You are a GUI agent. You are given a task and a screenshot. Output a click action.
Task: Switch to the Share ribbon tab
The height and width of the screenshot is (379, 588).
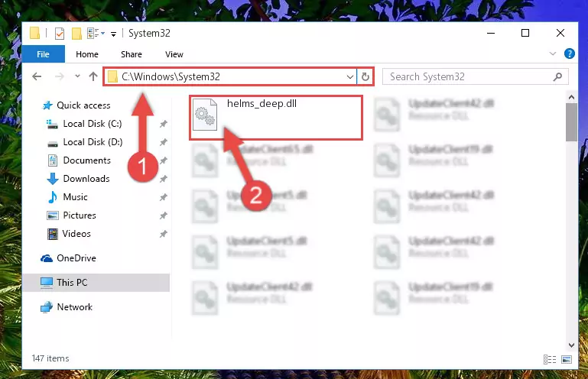point(132,54)
